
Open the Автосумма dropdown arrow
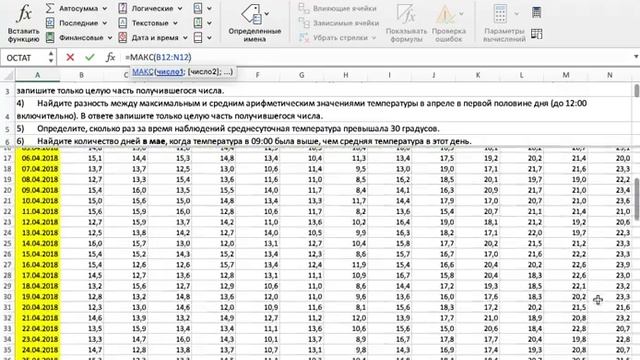pyautogui.click(x=105, y=9)
